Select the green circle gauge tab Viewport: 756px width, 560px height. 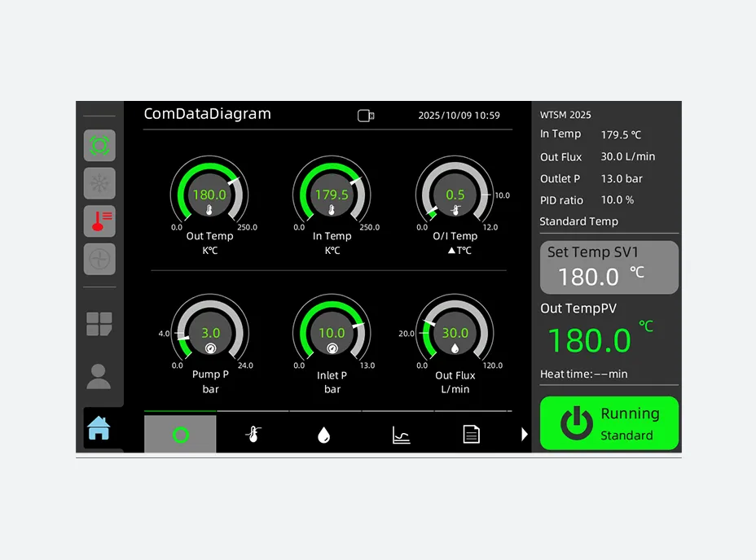[180, 435]
